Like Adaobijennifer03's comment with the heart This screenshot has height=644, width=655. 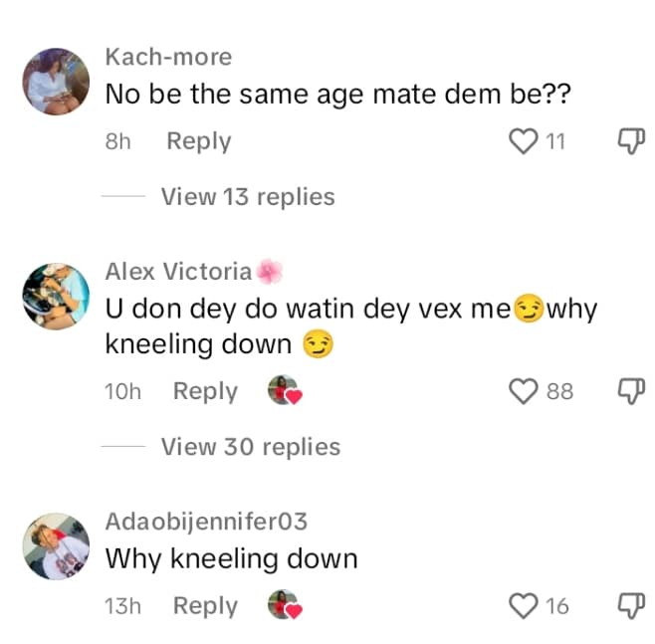pyautogui.click(x=524, y=605)
